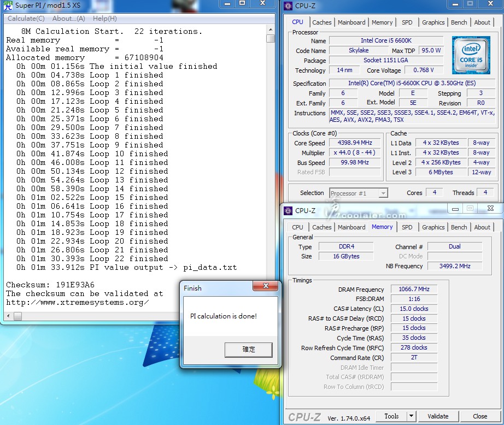Expand the Processor #1 selection dropdown
504x425 pixels.
point(383,193)
